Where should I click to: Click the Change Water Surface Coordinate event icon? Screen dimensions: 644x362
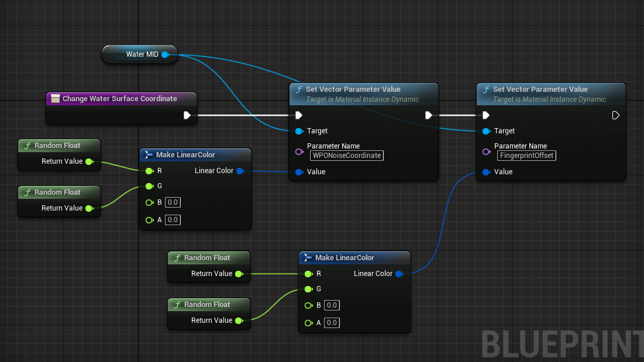(x=56, y=98)
